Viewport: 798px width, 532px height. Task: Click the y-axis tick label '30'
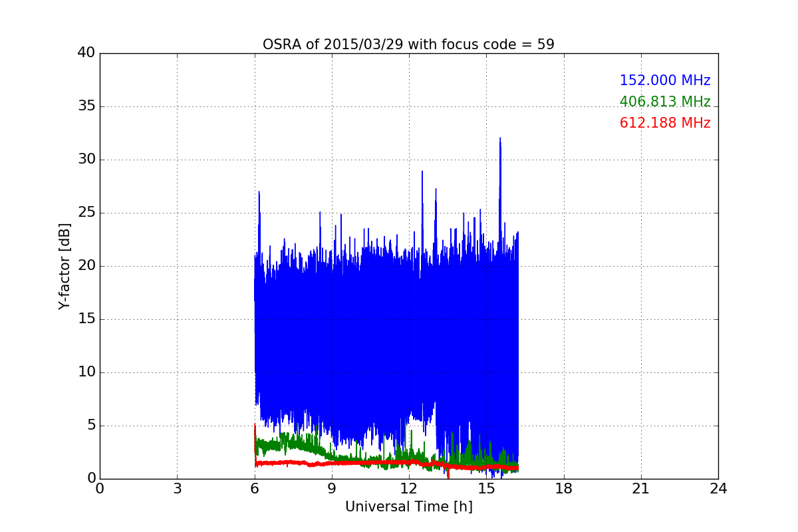point(86,160)
